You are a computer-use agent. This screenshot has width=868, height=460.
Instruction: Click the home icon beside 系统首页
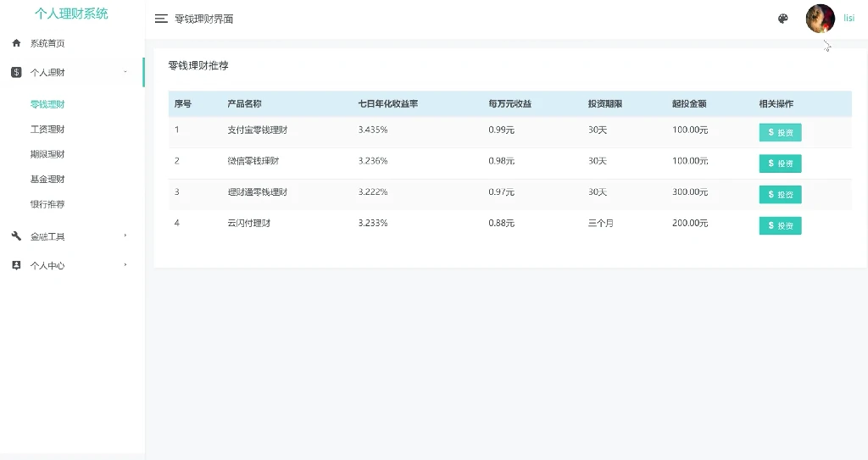(x=16, y=43)
